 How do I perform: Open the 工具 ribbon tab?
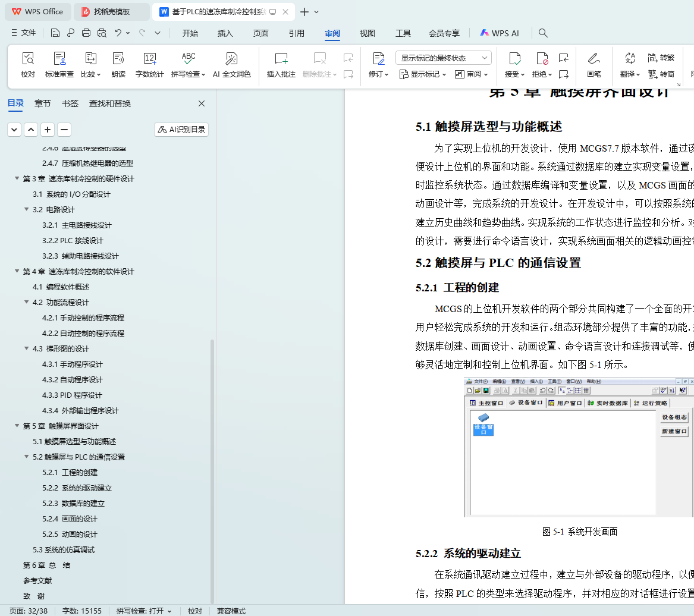pyautogui.click(x=403, y=33)
